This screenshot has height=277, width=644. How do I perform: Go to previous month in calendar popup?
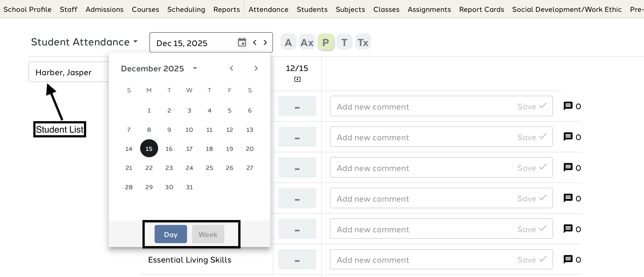pos(231,68)
